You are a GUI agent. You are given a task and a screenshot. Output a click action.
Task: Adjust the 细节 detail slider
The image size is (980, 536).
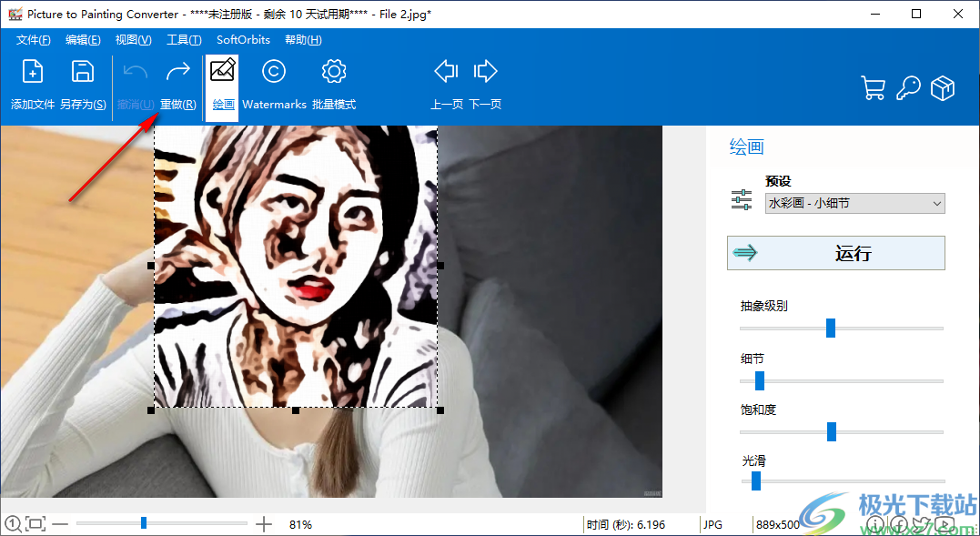pyautogui.click(x=760, y=380)
